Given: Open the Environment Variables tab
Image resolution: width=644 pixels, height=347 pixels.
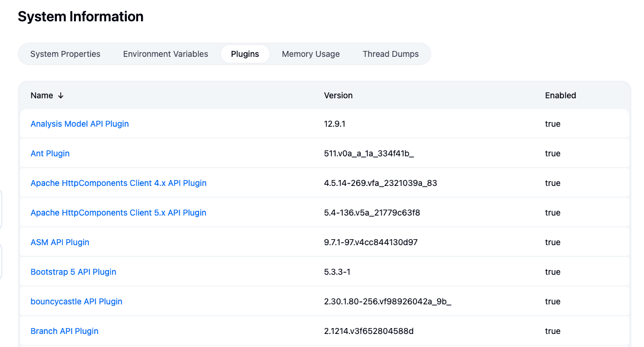Looking at the screenshot, I should pyautogui.click(x=165, y=54).
